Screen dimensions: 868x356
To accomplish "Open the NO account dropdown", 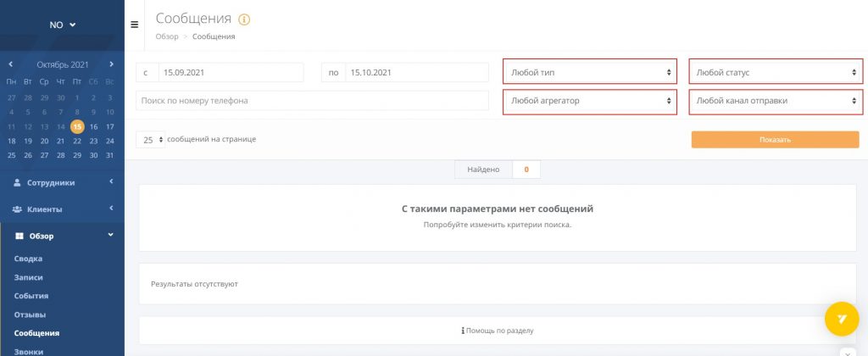I will 62,25.
